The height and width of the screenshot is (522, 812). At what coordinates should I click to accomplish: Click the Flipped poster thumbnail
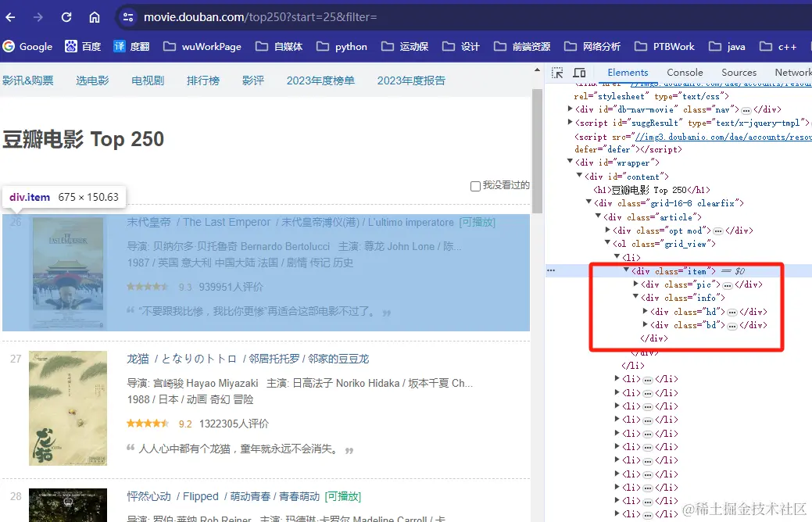click(x=68, y=505)
